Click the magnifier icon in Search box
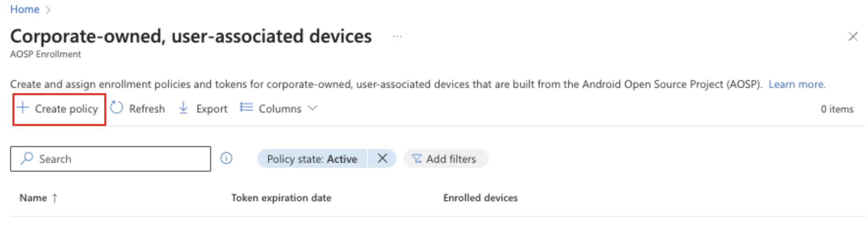This screenshot has height=249, width=868. [27, 158]
